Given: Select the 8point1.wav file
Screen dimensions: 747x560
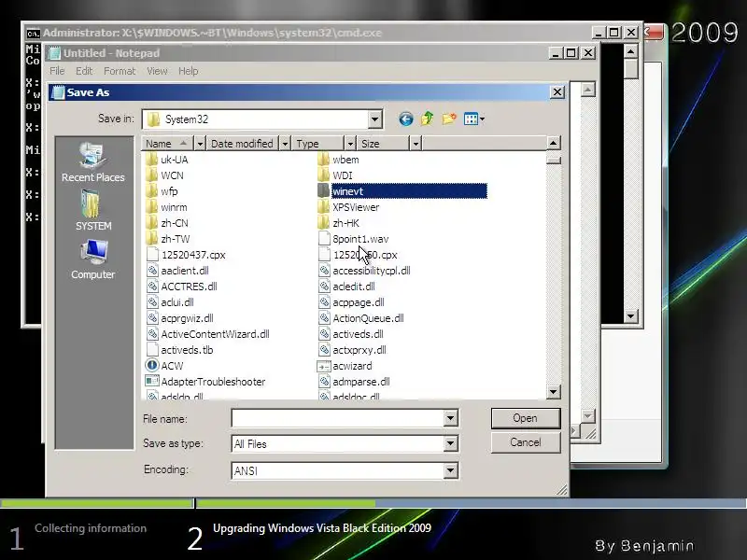Looking at the screenshot, I should pos(353,239).
